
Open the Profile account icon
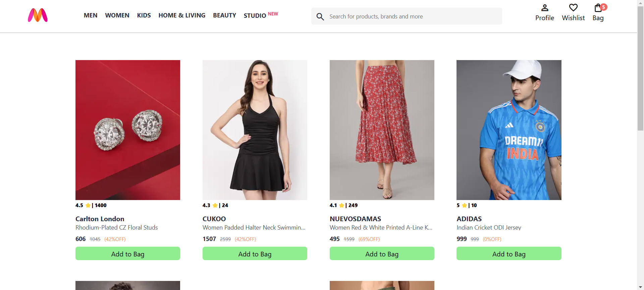[x=544, y=8]
